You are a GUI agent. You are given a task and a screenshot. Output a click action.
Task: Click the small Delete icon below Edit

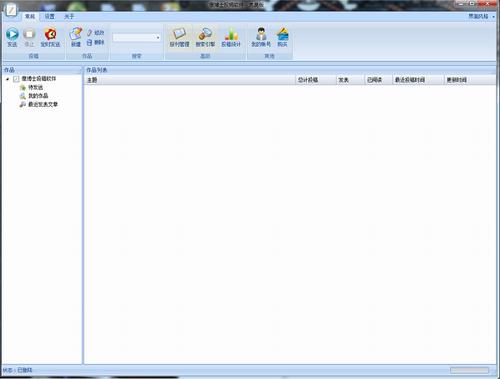point(90,42)
